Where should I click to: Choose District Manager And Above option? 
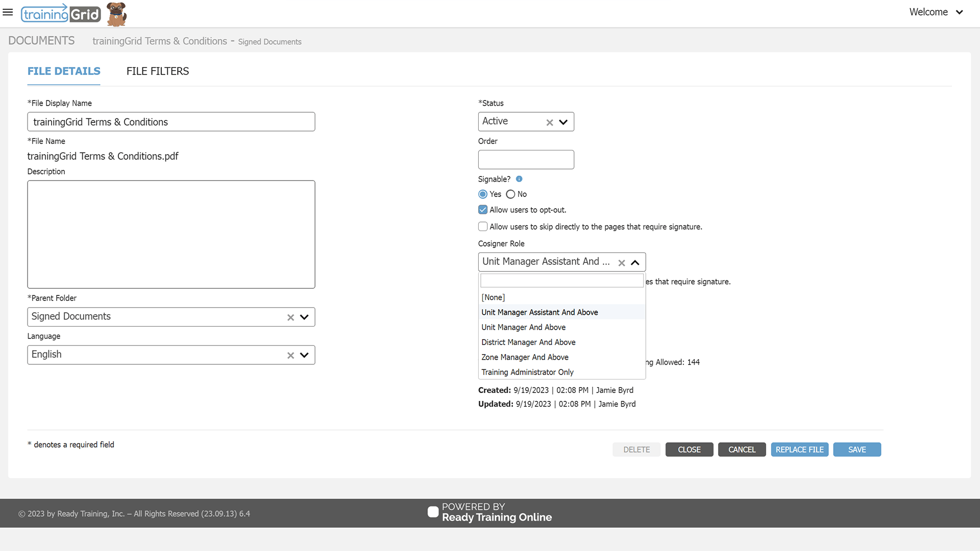[x=528, y=342]
